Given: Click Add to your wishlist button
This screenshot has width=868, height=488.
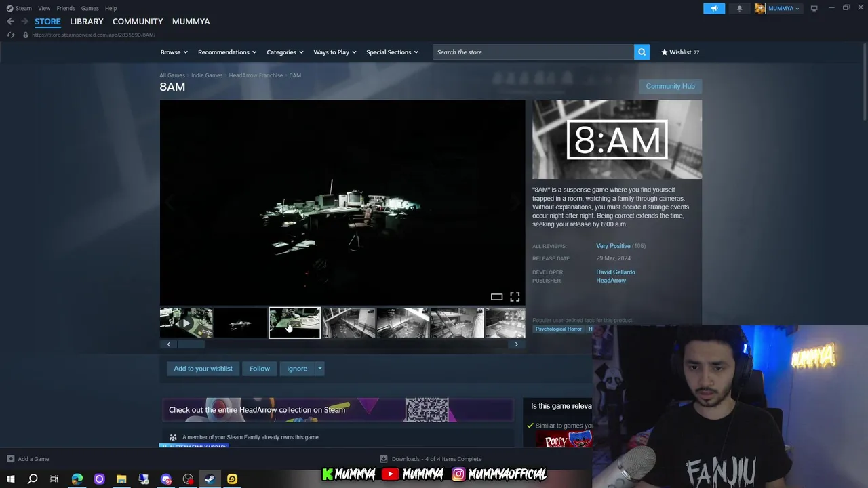Looking at the screenshot, I should click(x=203, y=369).
